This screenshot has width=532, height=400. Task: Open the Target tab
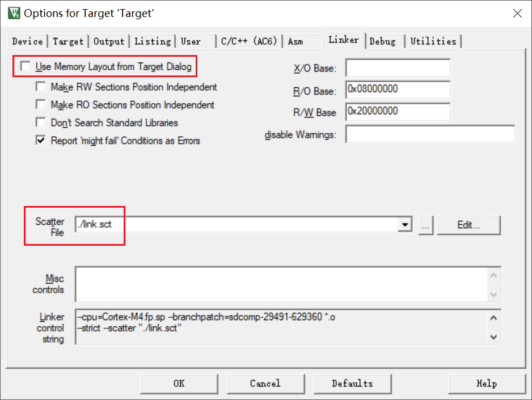point(68,41)
